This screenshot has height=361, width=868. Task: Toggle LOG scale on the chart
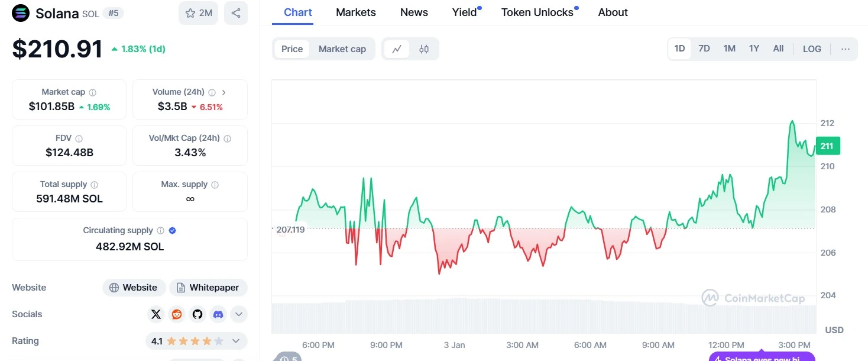tap(812, 49)
